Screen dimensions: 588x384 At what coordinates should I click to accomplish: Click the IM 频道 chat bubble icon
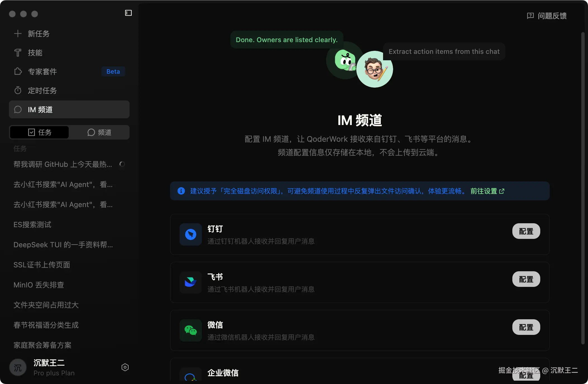[x=18, y=109]
